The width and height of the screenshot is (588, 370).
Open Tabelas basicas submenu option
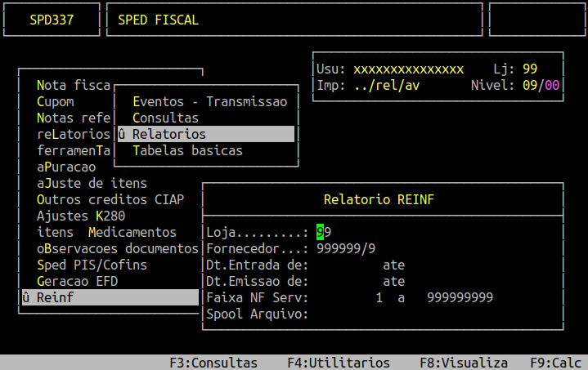[187, 151]
